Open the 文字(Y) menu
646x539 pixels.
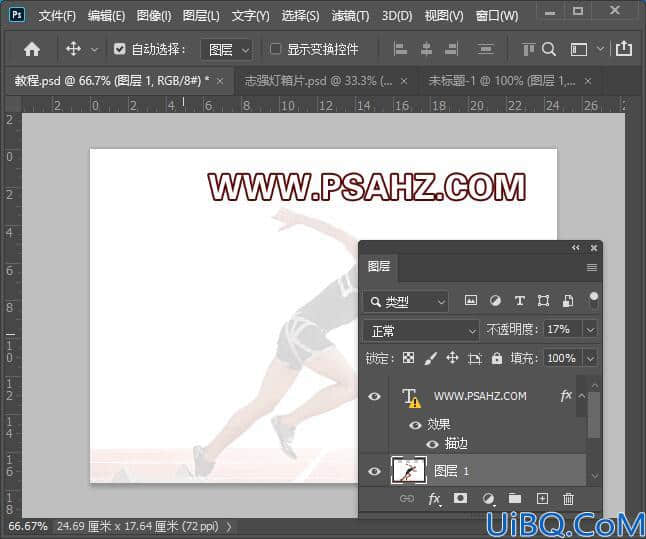coord(250,16)
